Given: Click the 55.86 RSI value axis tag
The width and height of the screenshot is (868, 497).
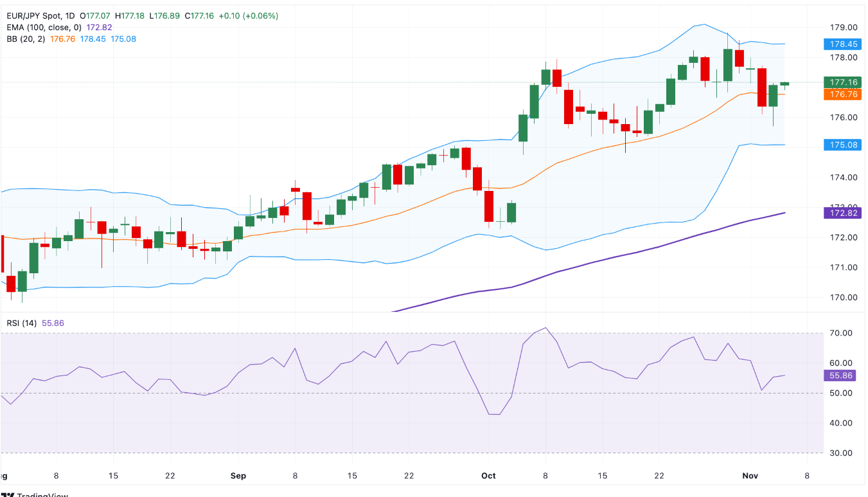Looking at the screenshot, I should [x=844, y=375].
